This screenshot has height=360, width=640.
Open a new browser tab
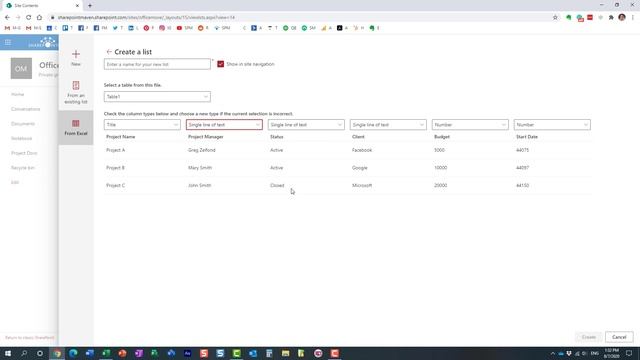(x=90, y=6)
